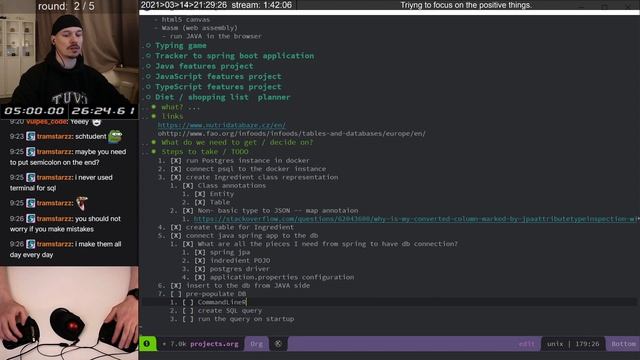Viewport: 640px width, 360px height.
Task: Expand the 'TypeScript features project' heading text
Action: click(x=218, y=87)
